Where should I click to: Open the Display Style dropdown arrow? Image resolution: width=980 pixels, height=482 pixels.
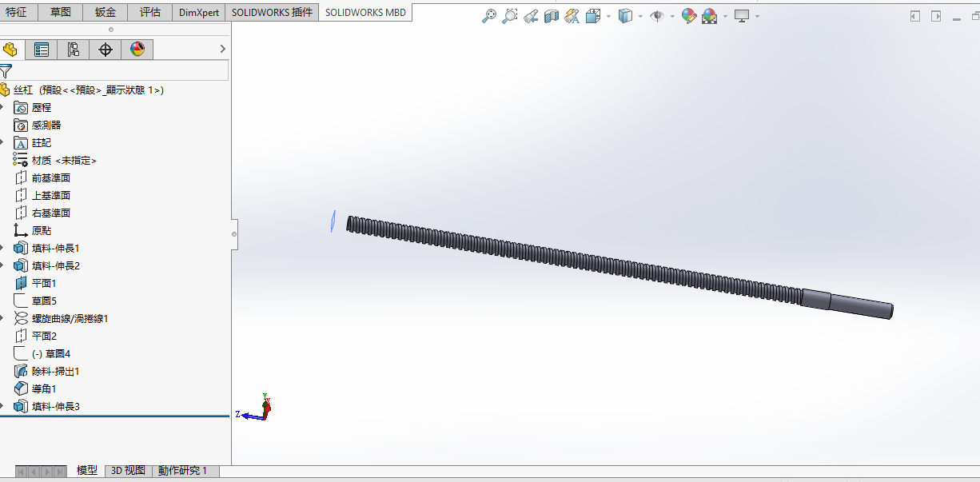tap(640, 16)
